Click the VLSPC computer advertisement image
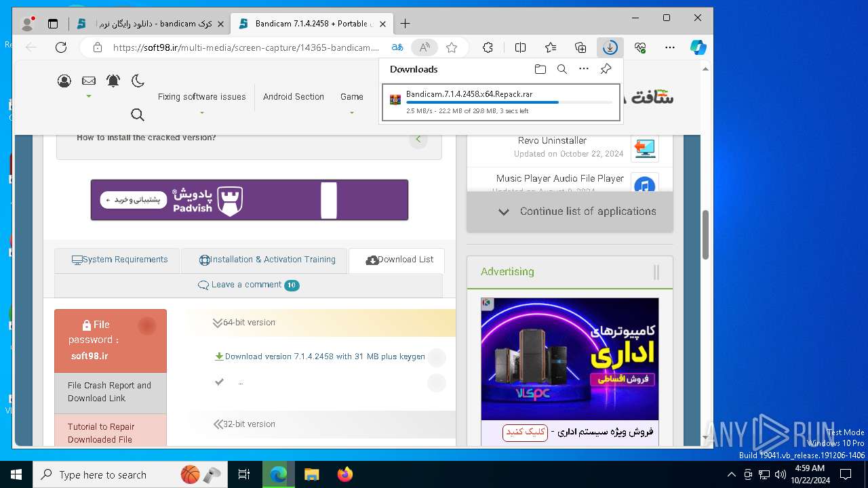Screen dimensions: 868x488 [570, 359]
